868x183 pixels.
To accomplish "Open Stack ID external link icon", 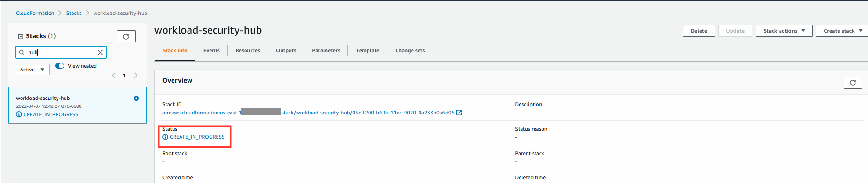I will [x=459, y=113].
